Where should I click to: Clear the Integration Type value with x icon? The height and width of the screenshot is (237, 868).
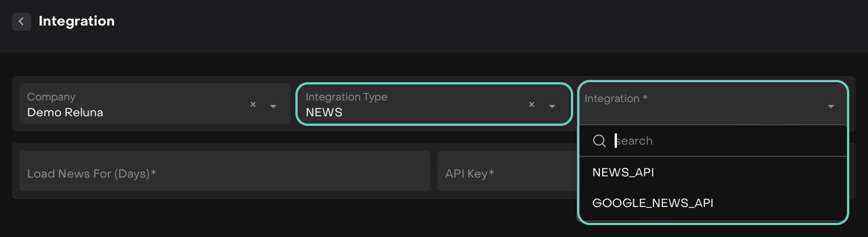[532, 105]
